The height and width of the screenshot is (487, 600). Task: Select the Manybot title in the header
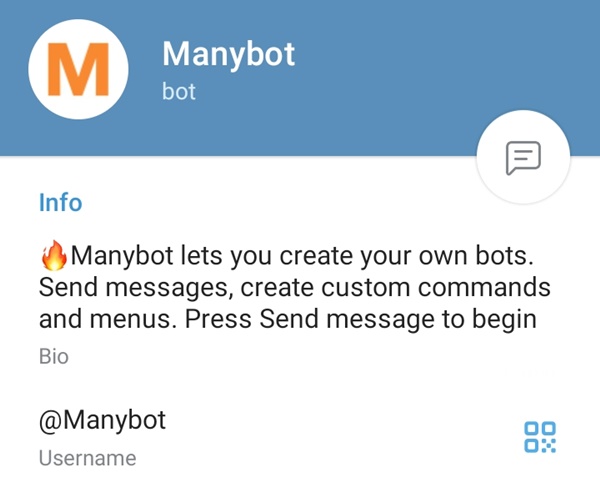tap(228, 55)
